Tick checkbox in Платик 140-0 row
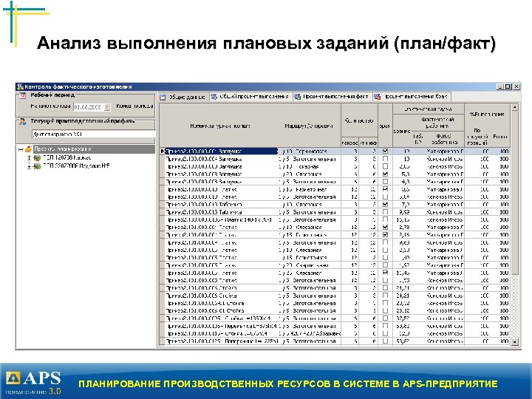The image size is (532, 399). click(385, 220)
